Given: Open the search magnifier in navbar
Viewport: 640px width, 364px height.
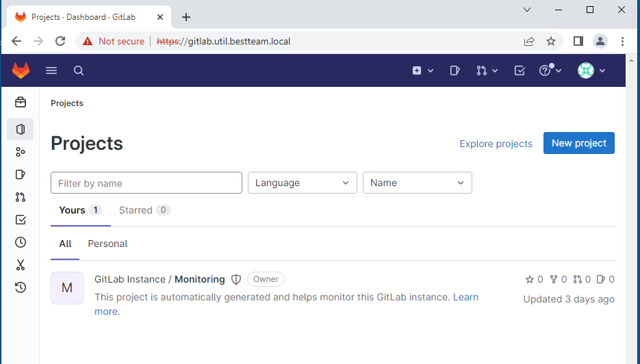Looking at the screenshot, I should (79, 70).
